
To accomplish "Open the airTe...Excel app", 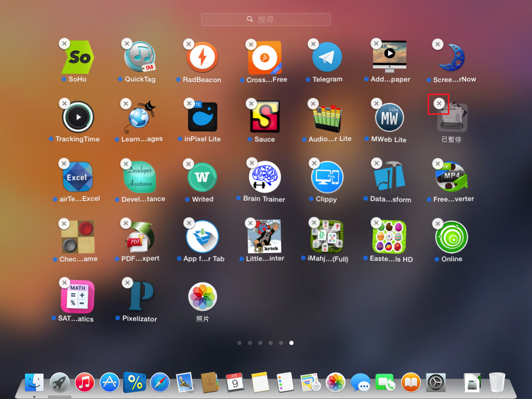I will point(78,177).
